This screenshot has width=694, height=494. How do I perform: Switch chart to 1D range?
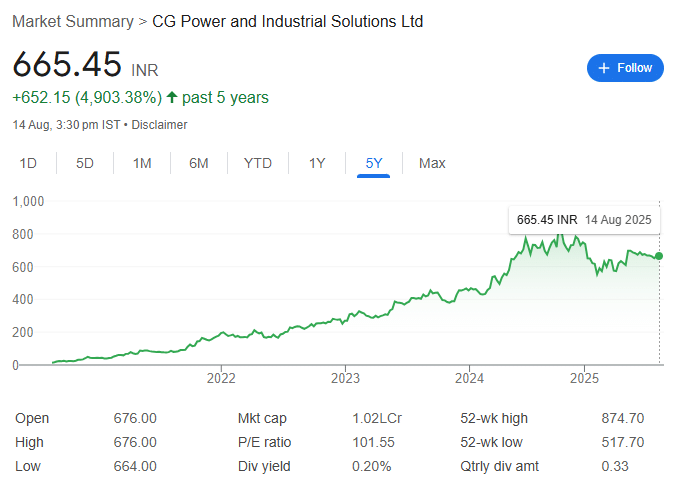tap(28, 163)
